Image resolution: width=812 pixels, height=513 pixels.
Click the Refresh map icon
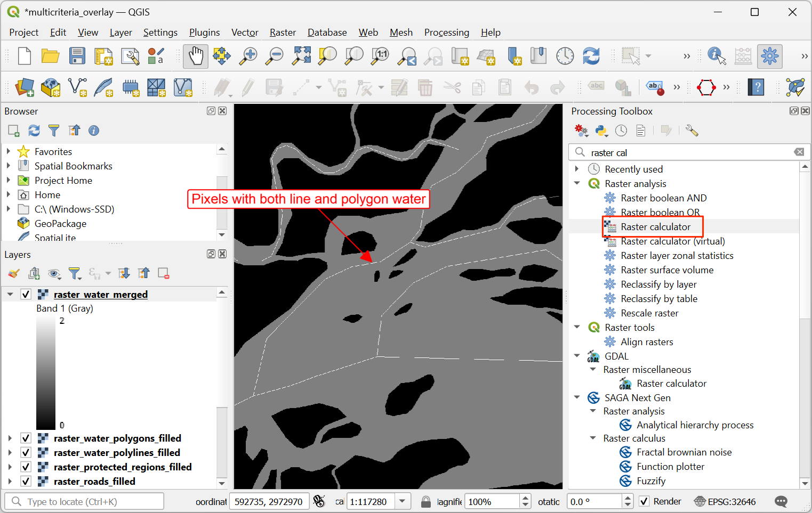pyautogui.click(x=591, y=56)
